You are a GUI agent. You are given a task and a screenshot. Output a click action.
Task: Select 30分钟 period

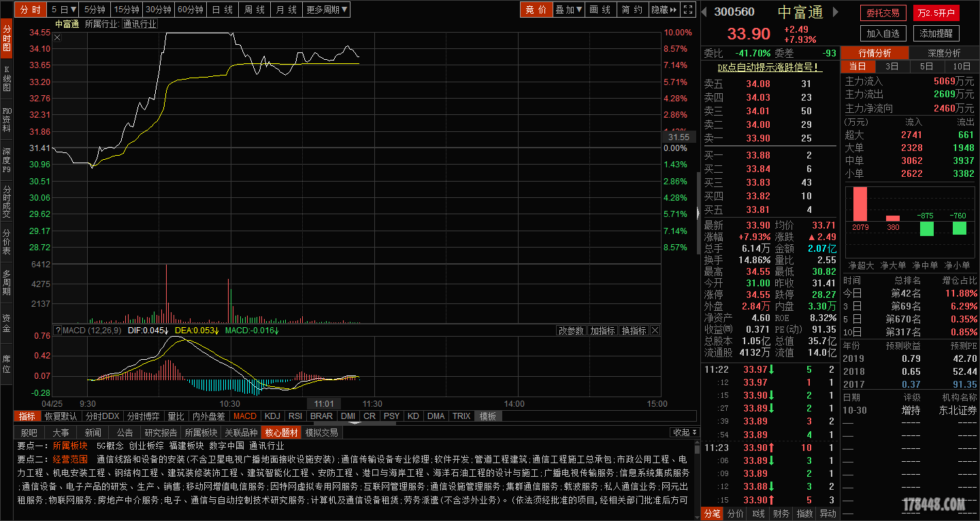[x=159, y=10]
